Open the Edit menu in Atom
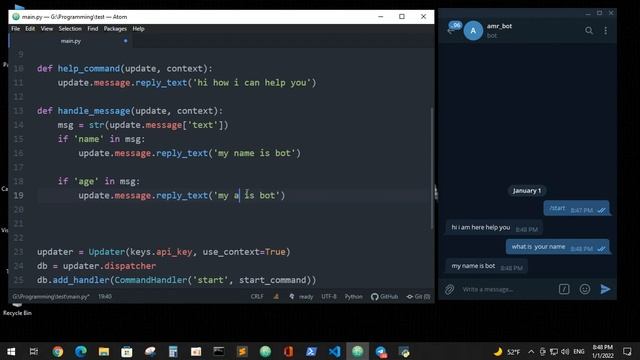Viewport: 640px width, 360px height. tap(30, 29)
